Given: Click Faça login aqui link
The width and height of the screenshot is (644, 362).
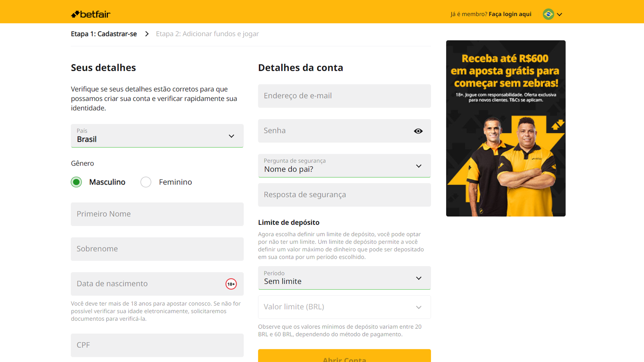Looking at the screenshot, I should pos(510,14).
